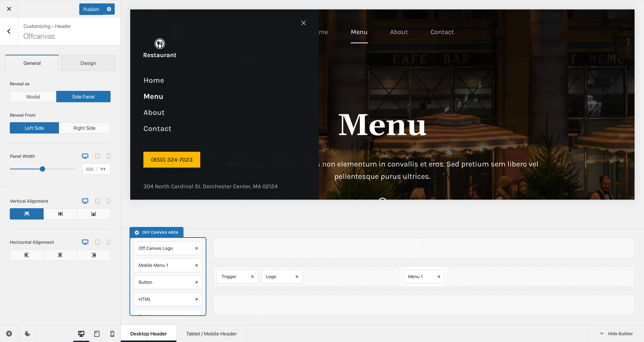
Task: Switch to Tablet / Mobile Header tab
Action: tap(211, 333)
